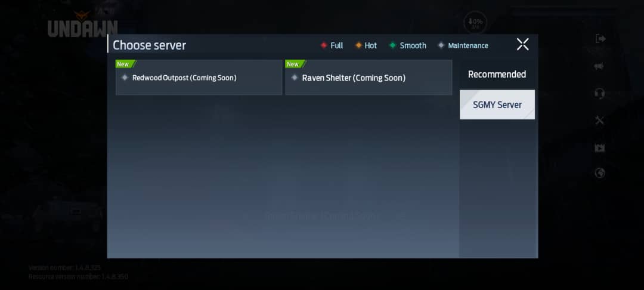Click the globe language icon
This screenshot has height=290, width=644.
click(600, 173)
